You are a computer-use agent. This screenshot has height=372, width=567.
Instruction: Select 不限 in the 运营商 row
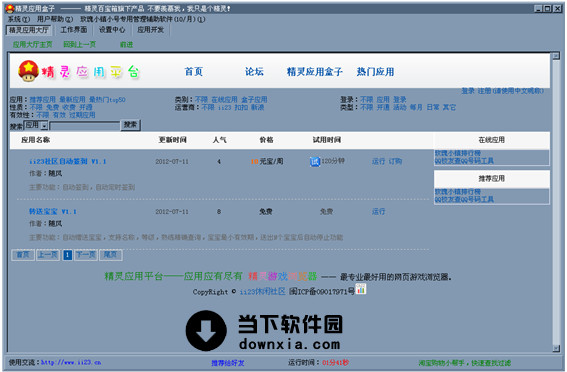(x=208, y=107)
